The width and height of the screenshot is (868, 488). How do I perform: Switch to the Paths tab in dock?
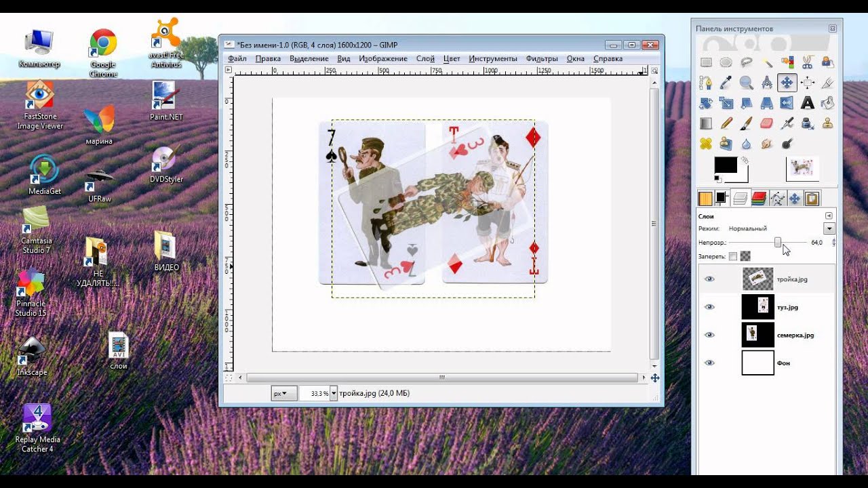777,199
